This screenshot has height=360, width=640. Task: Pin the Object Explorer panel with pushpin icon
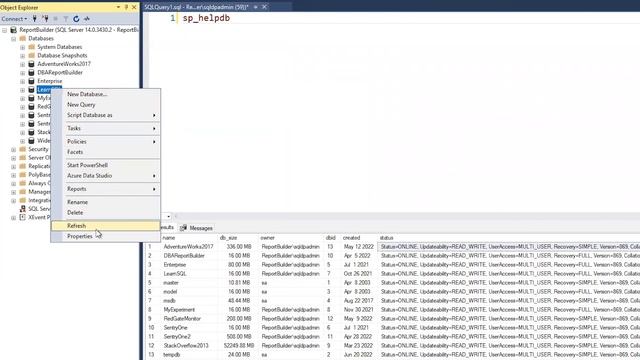point(126,7)
